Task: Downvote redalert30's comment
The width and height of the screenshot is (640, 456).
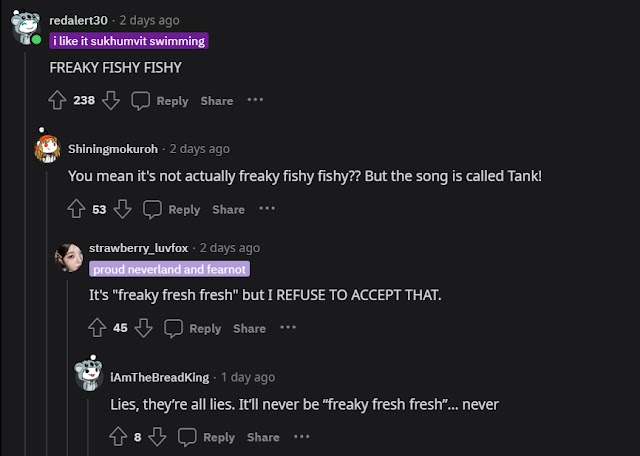Action: click(x=111, y=100)
